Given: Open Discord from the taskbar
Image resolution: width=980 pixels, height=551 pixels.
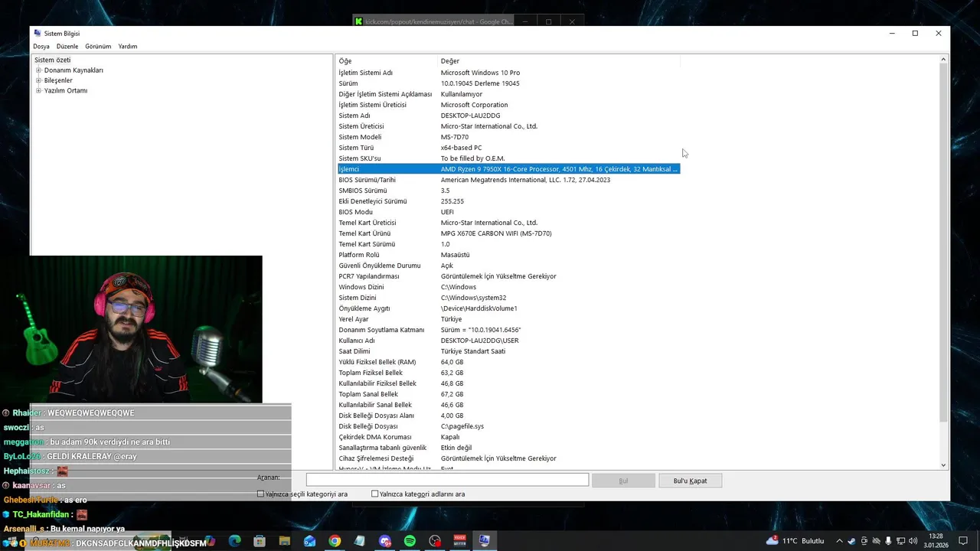Looking at the screenshot, I should [x=385, y=541].
